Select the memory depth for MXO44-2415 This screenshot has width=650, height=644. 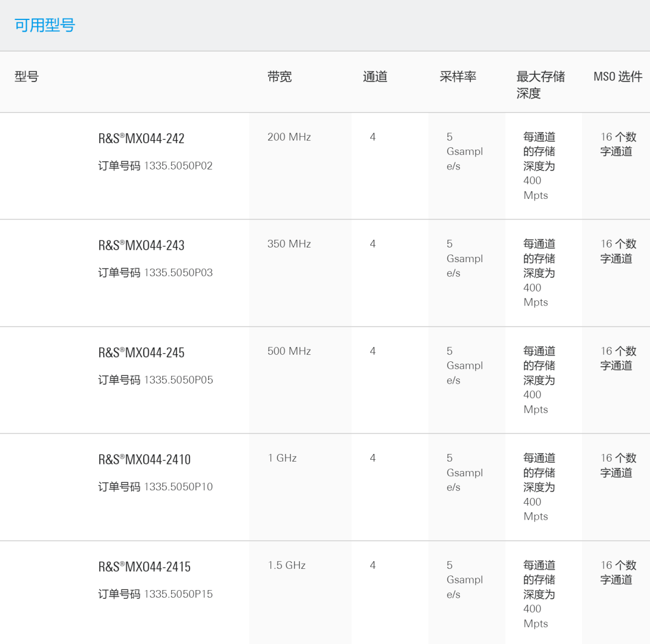tap(539, 595)
